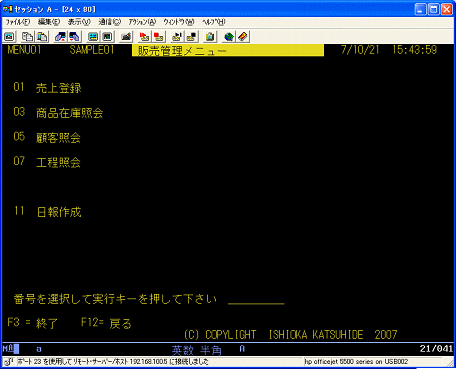Viewport: 456px width, 369px height.
Task: Click the Paste clipboard toolbar icon
Action: 42,36
